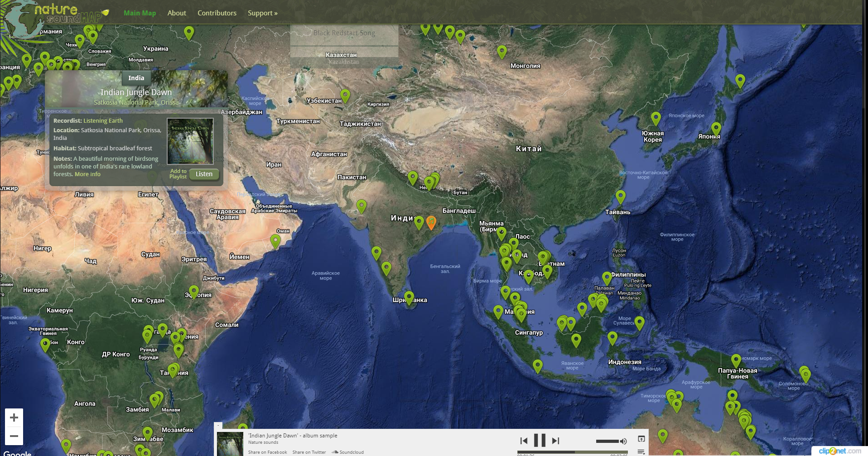Image resolution: width=868 pixels, height=456 pixels.
Task: Collapse the audio player minimize tab
Action: 218,425
